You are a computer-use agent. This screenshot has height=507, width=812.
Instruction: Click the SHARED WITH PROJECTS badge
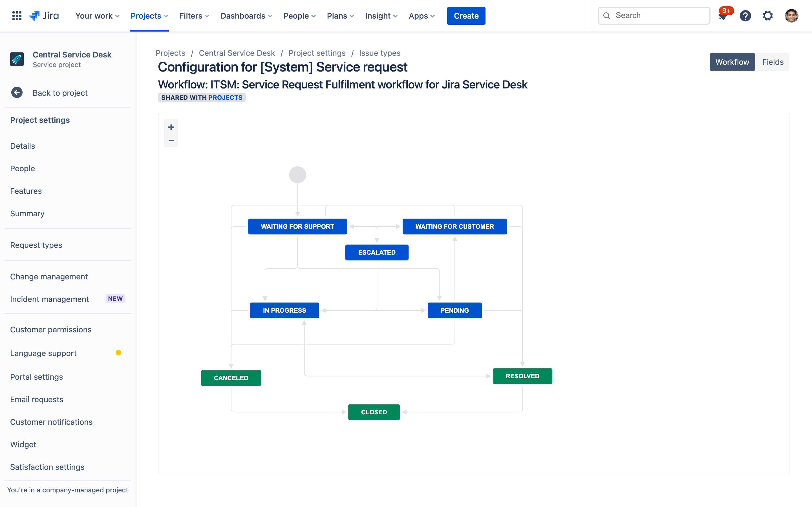coord(202,97)
